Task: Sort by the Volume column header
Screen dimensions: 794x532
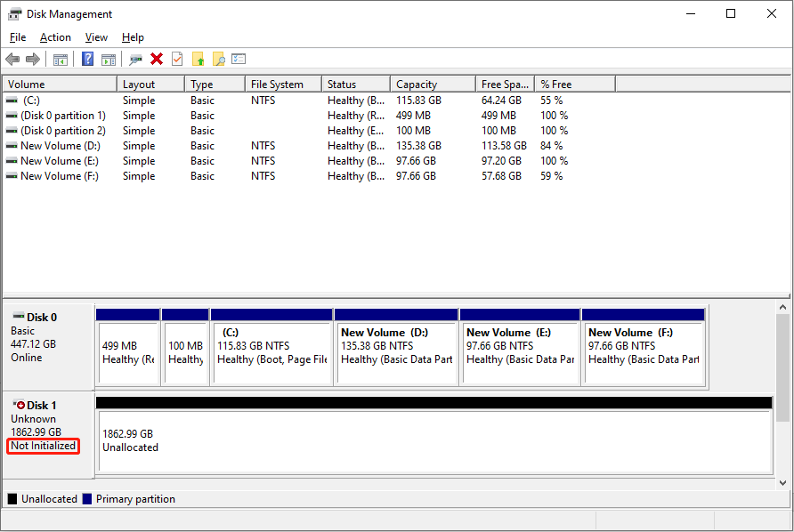Action: pyautogui.click(x=61, y=84)
